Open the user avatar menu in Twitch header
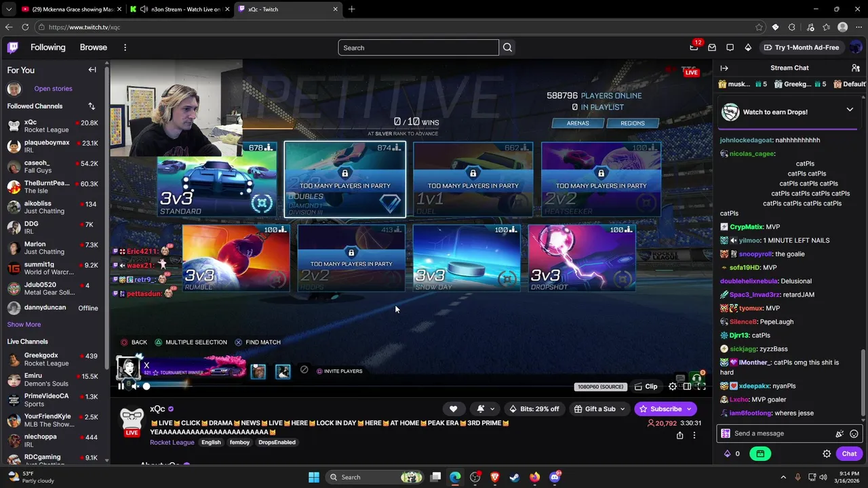Viewport: 868px width, 488px height. click(x=855, y=47)
